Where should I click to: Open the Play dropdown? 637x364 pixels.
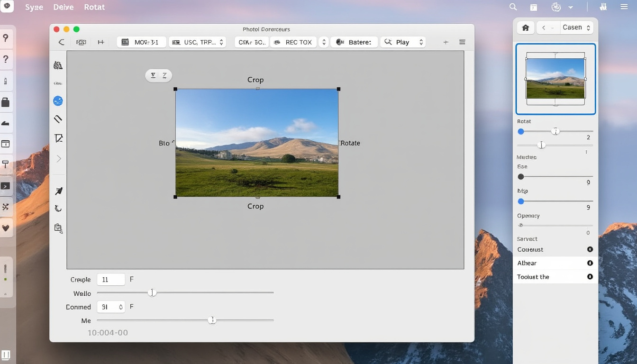click(x=403, y=42)
